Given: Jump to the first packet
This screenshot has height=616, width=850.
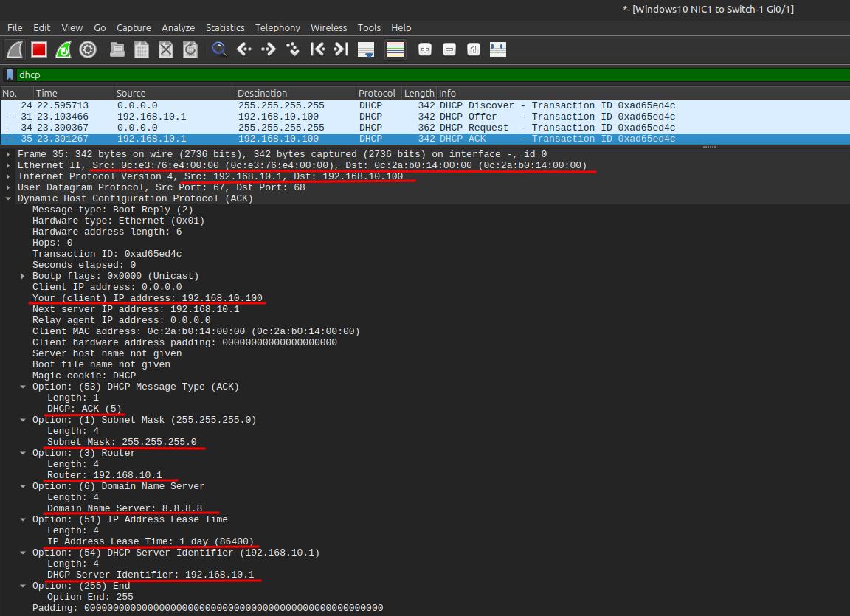Looking at the screenshot, I should (317, 49).
